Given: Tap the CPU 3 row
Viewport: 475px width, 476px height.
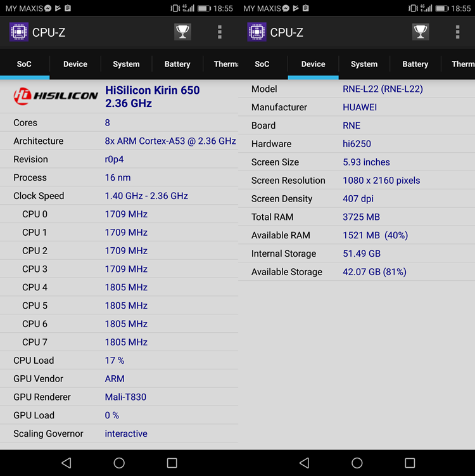Looking at the screenshot, I should click(x=119, y=269).
